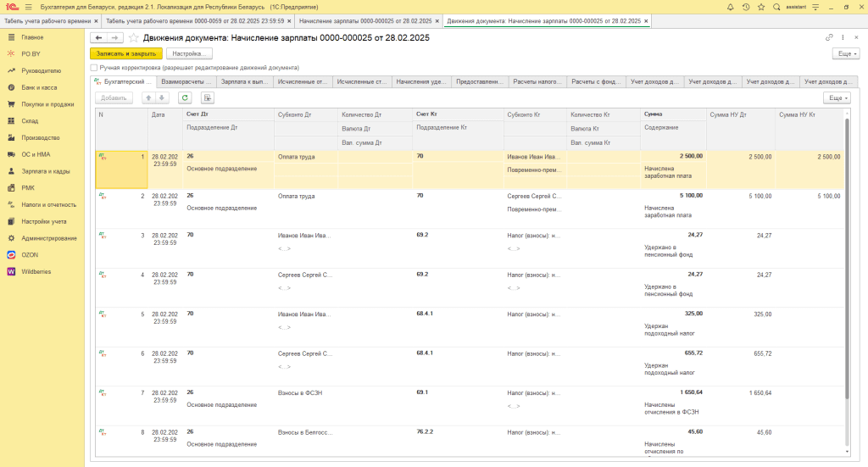
Task: Move row down arrow in table toolbar
Action: pyautogui.click(x=162, y=98)
